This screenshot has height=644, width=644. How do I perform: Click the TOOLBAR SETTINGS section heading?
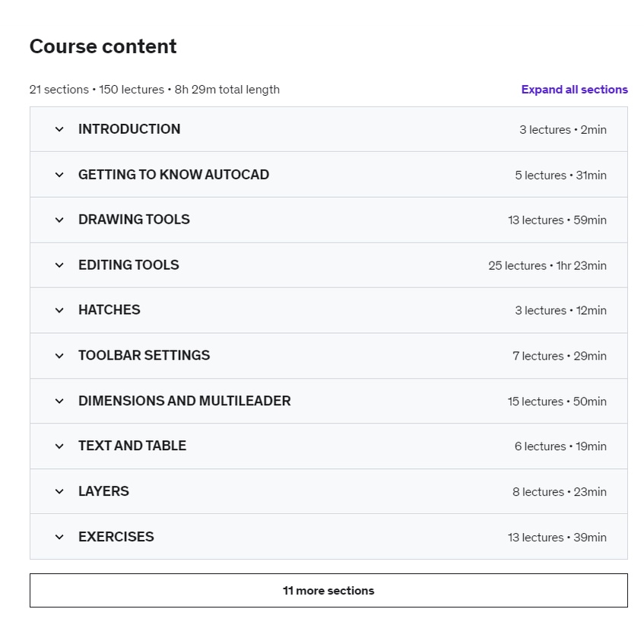[144, 355]
